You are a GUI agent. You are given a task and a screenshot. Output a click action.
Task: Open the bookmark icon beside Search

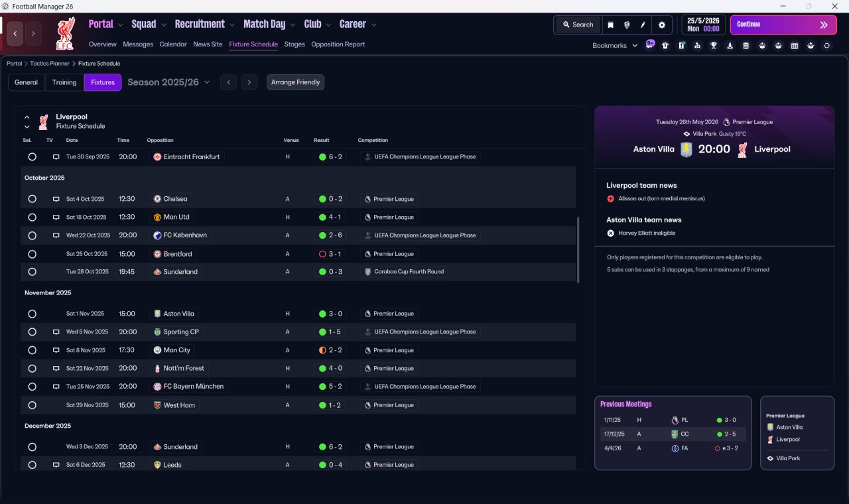611,25
